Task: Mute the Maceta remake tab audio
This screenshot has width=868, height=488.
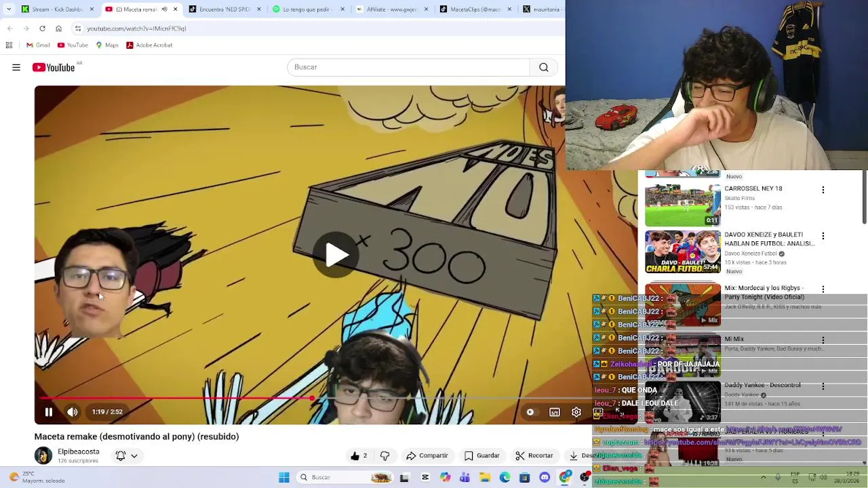Action: click(x=164, y=9)
